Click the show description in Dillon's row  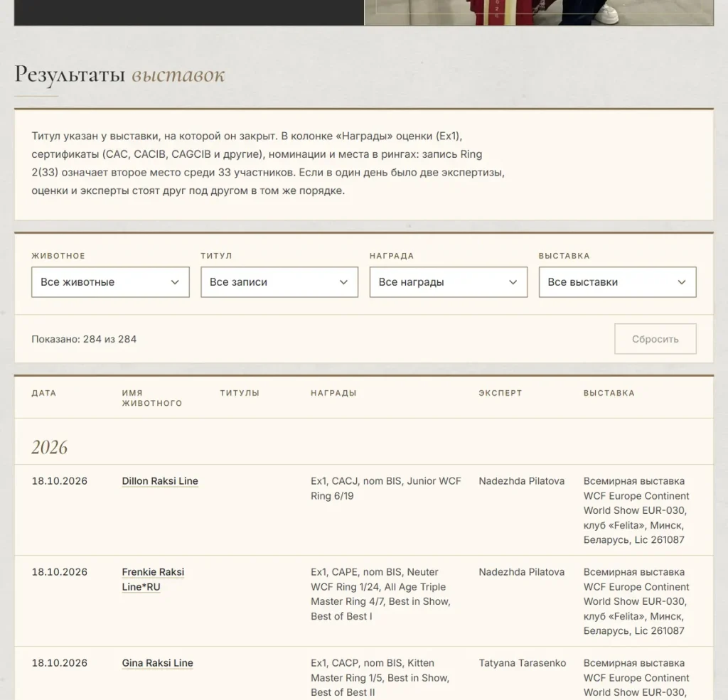[x=636, y=510]
